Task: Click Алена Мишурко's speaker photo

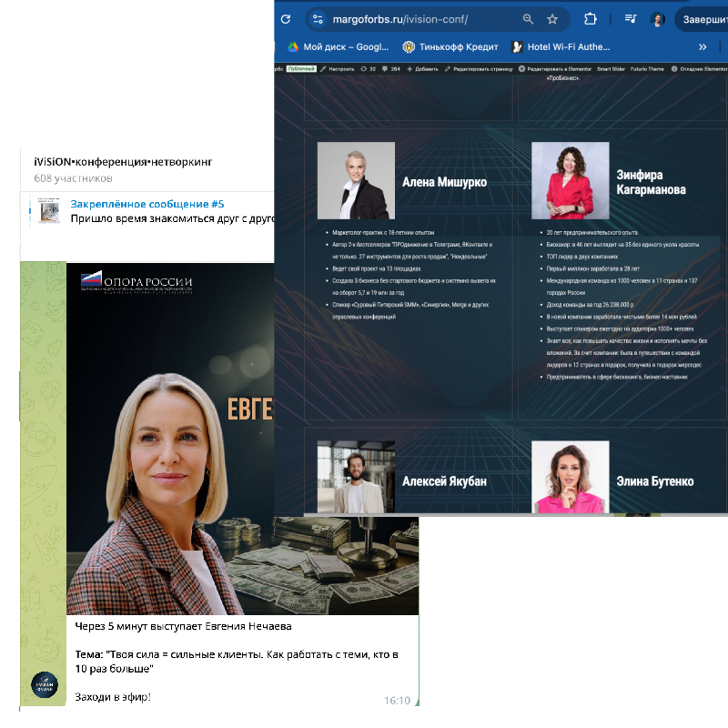Action: pos(356,180)
